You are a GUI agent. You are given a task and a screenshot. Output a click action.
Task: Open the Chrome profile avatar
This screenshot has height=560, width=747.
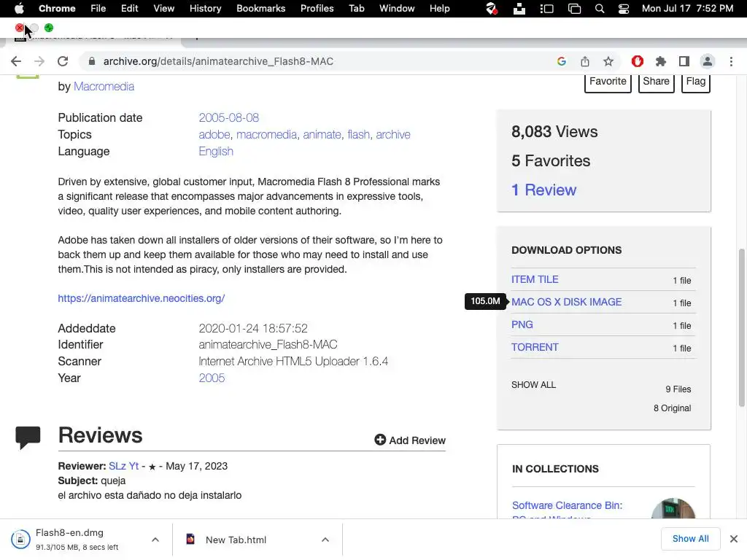(708, 61)
